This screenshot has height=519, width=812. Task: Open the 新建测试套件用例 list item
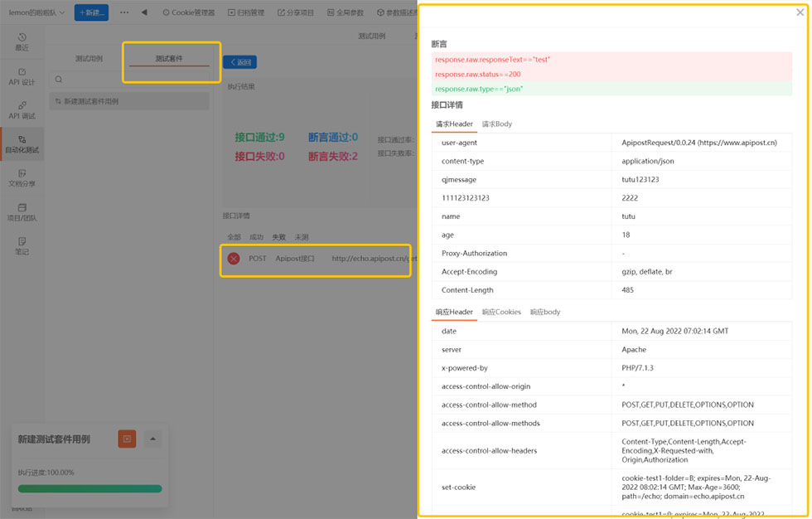(129, 101)
